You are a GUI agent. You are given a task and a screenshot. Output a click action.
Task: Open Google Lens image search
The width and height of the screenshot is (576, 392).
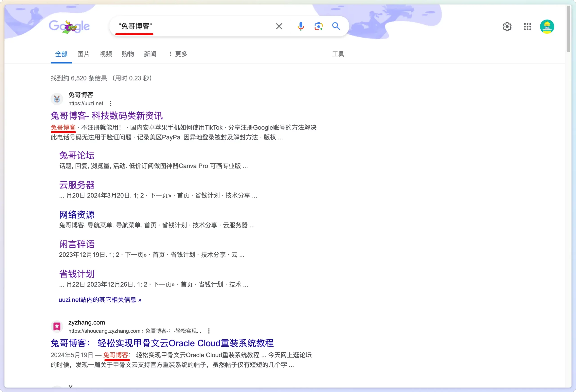pyautogui.click(x=318, y=26)
